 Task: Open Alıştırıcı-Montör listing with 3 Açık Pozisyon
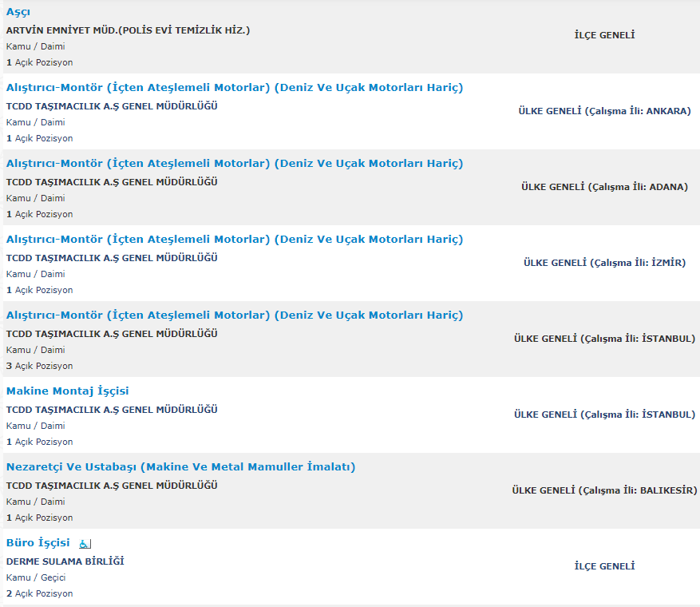pyautogui.click(x=235, y=315)
